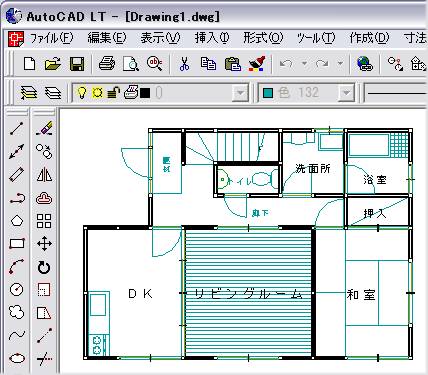Image resolution: width=428 pixels, height=375 pixels.
Task: Click the document icon beside ファイル menu
Action: [16, 39]
